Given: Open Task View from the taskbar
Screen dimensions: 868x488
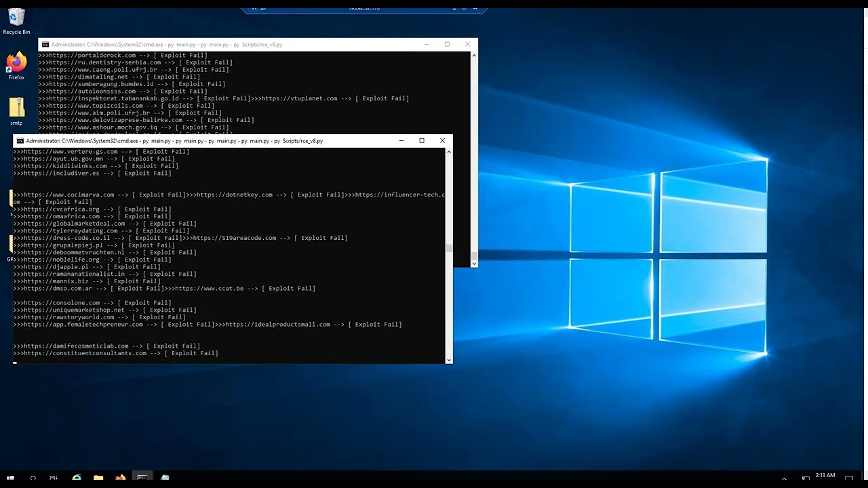Looking at the screenshot, I should click(x=54, y=478).
